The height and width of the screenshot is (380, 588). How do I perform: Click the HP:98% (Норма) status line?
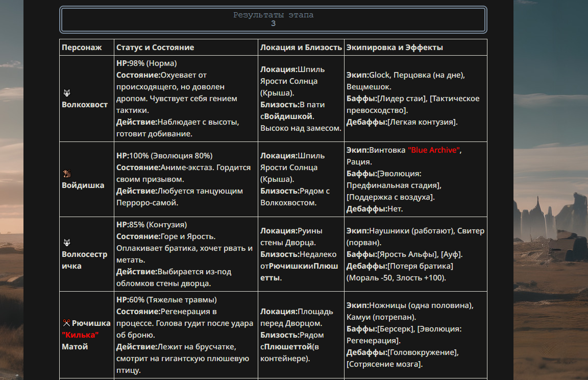click(146, 63)
